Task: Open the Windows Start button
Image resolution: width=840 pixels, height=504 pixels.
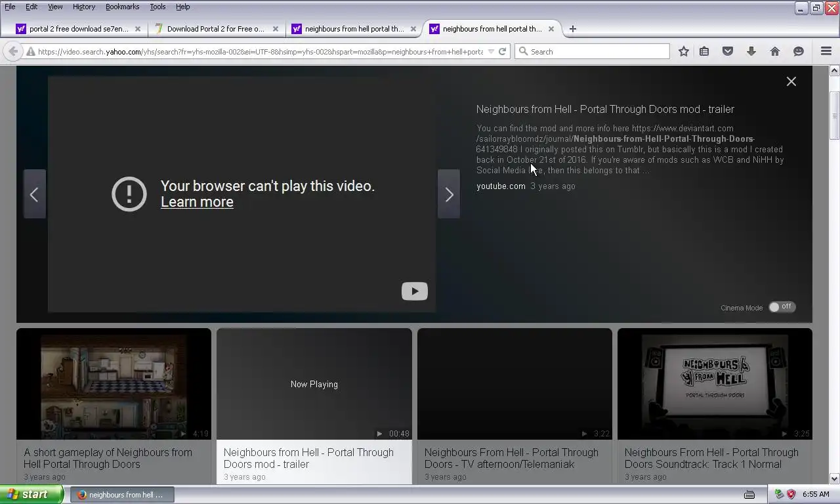Action: pos(31,495)
